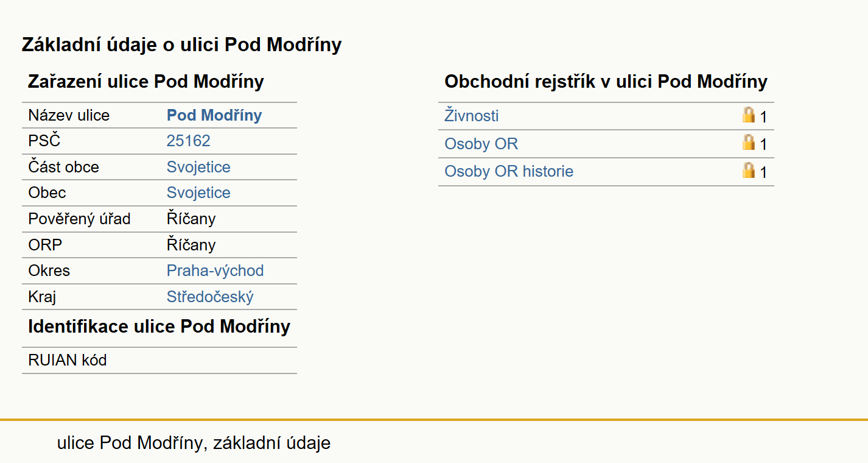Open the Praha-východ district link
Image resolution: width=868 pixels, height=463 pixels.
215,270
